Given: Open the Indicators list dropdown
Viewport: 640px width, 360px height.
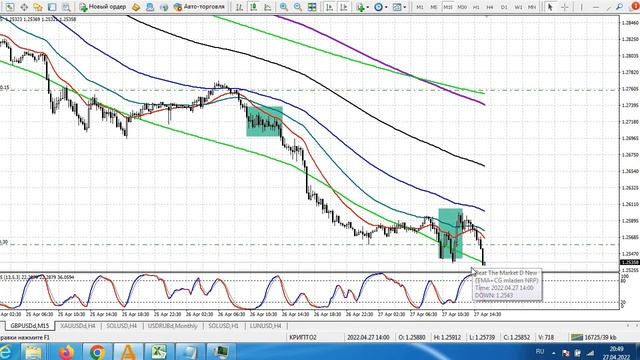Looking at the screenshot, I should click(x=362, y=7).
